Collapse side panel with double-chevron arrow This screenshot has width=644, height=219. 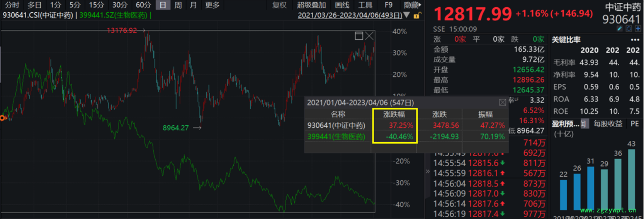pyautogui.click(x=428, y=171)
